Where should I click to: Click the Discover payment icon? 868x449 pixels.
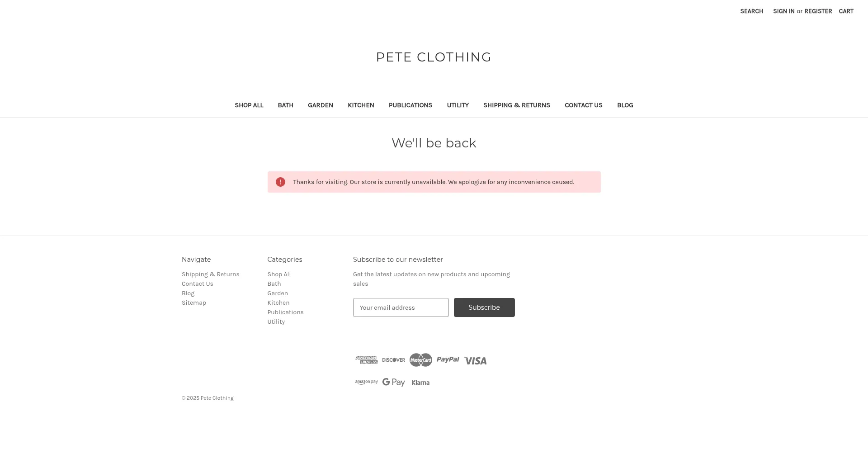(x=393, y=359)
